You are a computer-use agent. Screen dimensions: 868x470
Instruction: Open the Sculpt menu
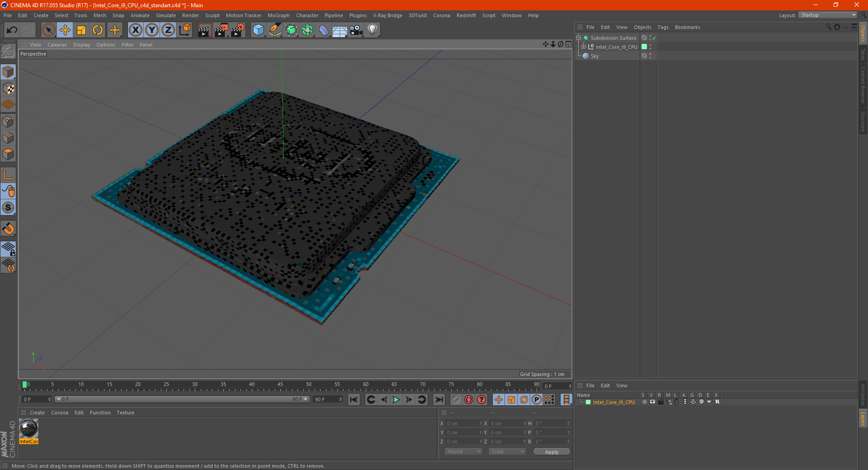coord(212,15)
